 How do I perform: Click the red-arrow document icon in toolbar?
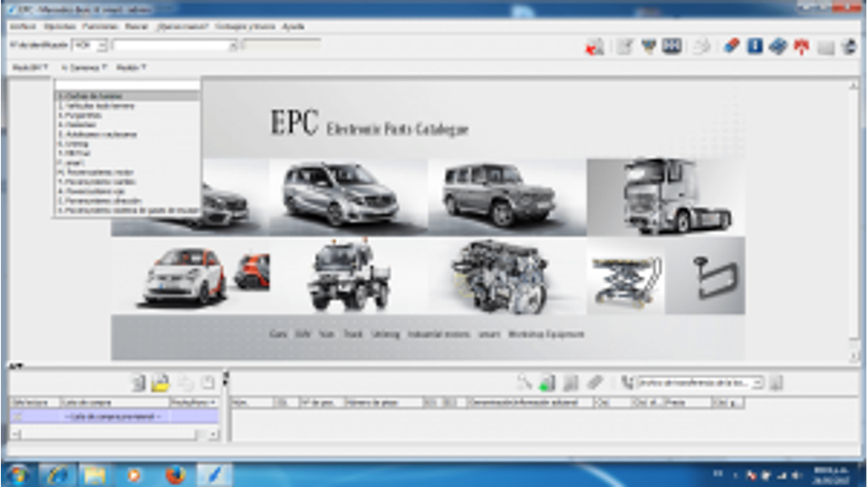(594, 47)
